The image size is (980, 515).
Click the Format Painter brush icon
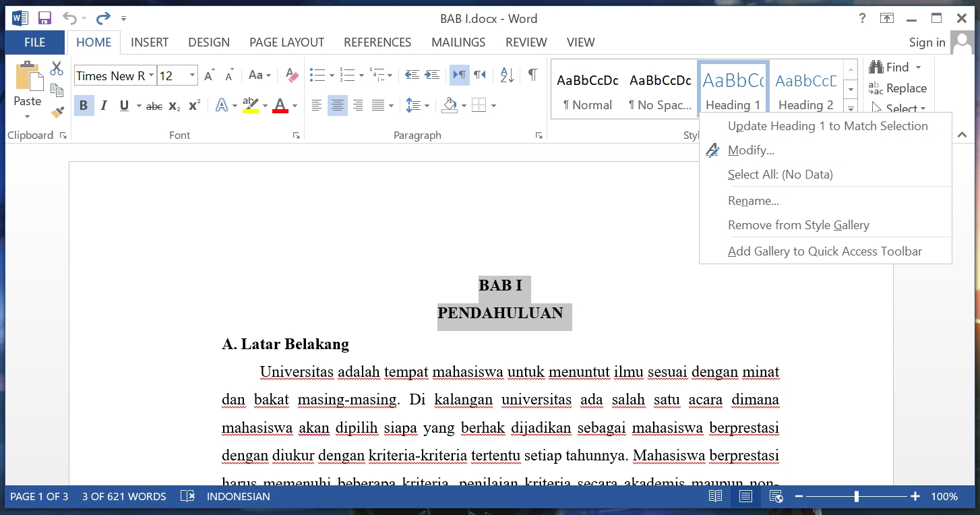tap(57, 112)
